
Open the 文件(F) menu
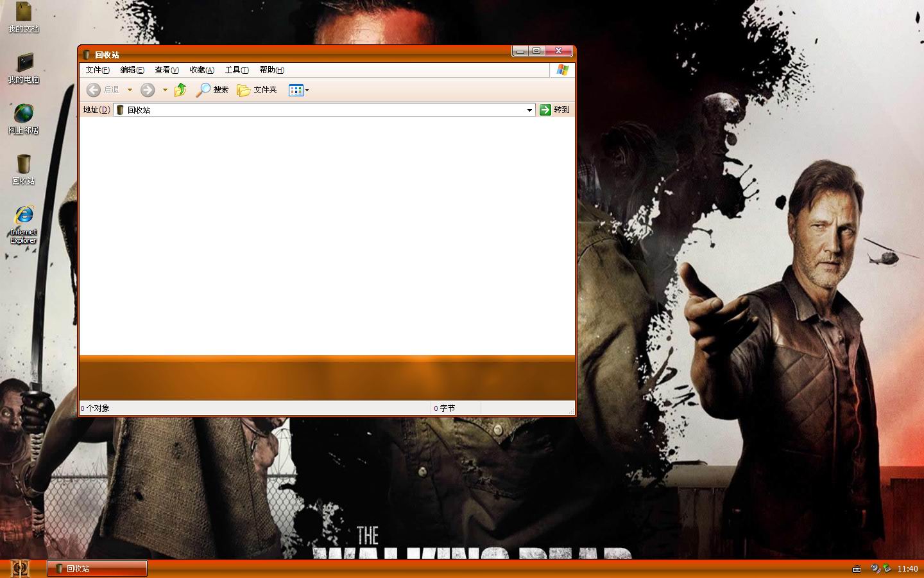[x=98, y=70]
